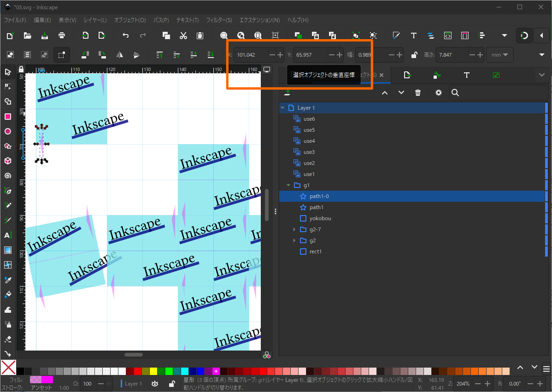552x392 pixels.
Task: Pick the yellow palette swatch
Action: click(153, 371)
